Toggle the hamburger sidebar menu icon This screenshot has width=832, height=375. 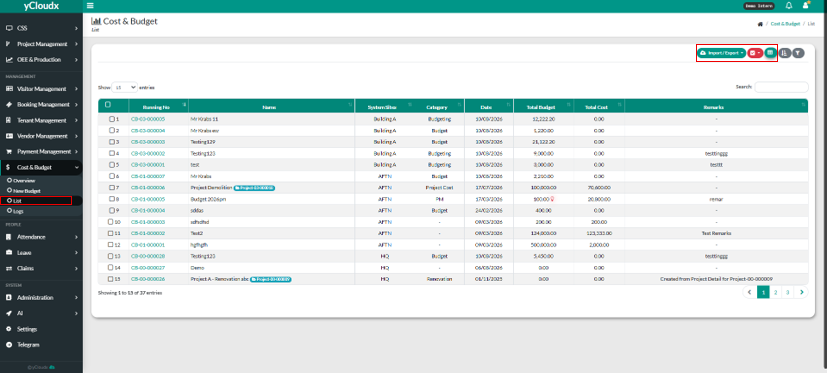tap(90, 6)
